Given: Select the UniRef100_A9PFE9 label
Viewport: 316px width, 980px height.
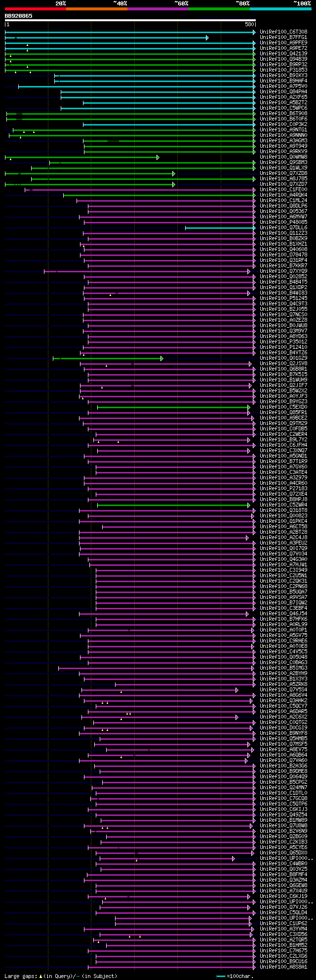Looking at the screenshot, I should [283, 43].
